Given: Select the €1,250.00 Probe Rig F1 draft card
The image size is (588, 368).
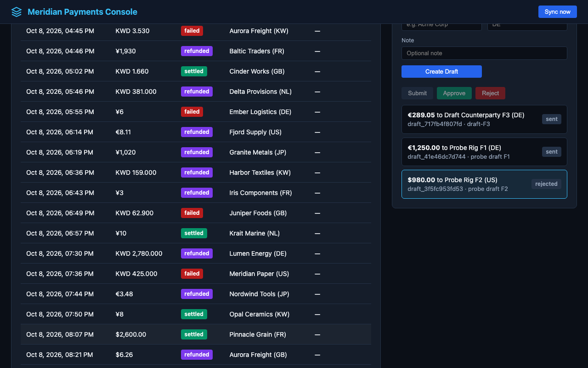Looking at the screenshot, I should pyautogui.click(x=484, y=152).
